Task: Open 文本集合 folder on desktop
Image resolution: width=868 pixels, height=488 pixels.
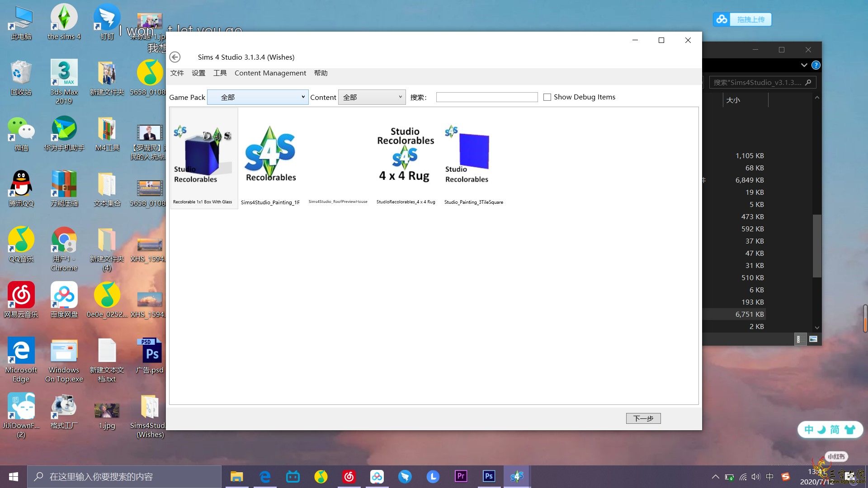Action: [107, 189]
